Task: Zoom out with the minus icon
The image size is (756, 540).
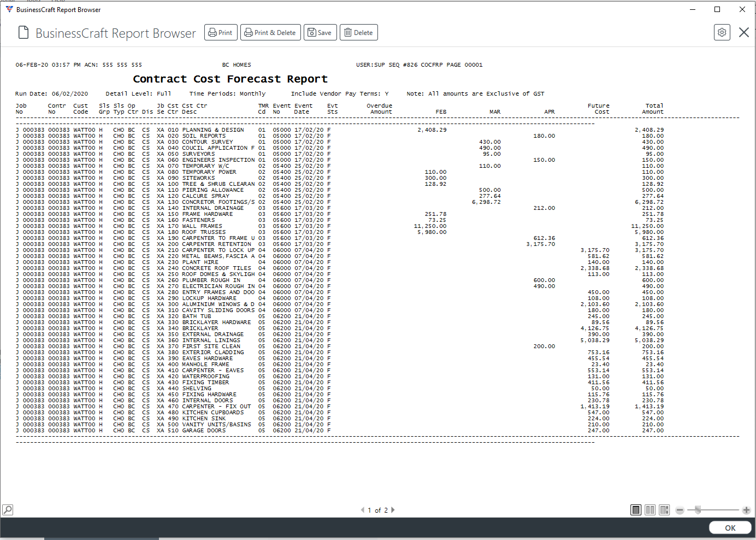Action: [680, 510]
